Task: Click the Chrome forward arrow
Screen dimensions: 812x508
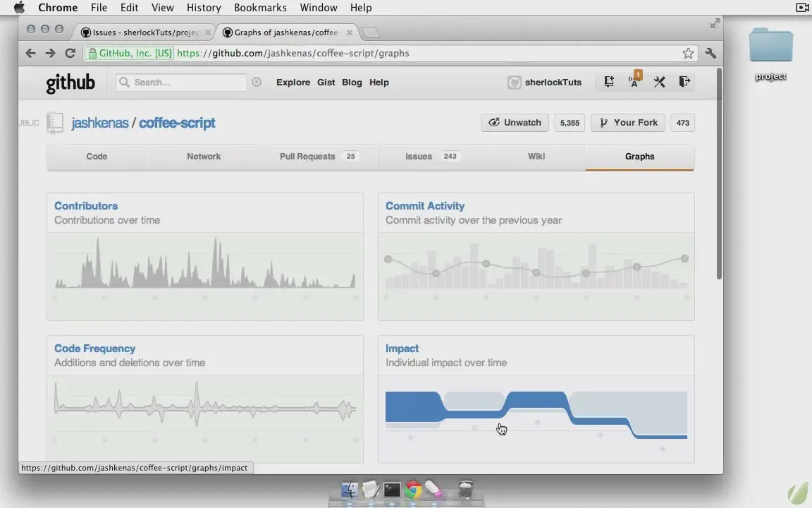Action: click(x=50, y=53)
